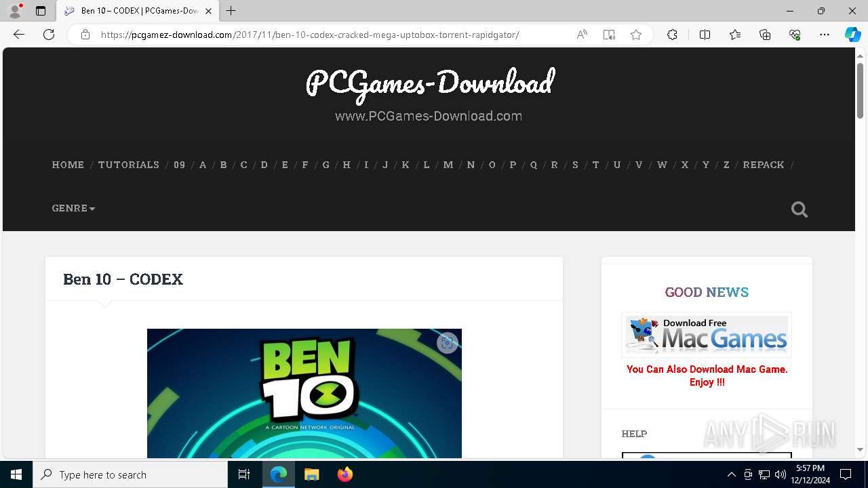Image resolution: width=868 pixels, height=488 pixels.
Task: Click the Windows search box
Action: pyautogui.click(x=130, y=474)
